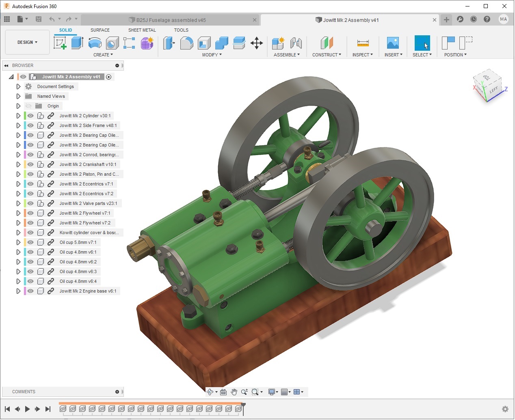515x420 pixels.
Task: Expand the Document Settings node
Action: (18, 86)
